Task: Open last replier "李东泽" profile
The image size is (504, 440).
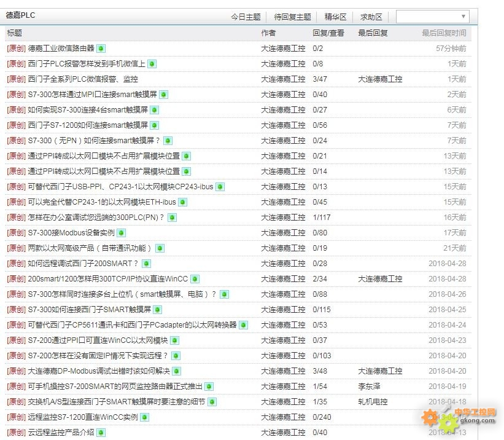Action: tap(370, 387)
